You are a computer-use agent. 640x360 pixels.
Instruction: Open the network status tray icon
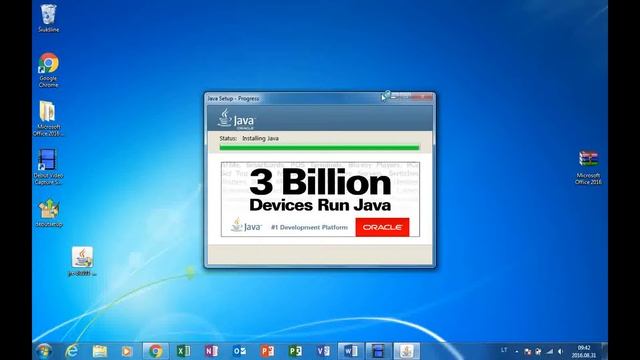(550, 351)
